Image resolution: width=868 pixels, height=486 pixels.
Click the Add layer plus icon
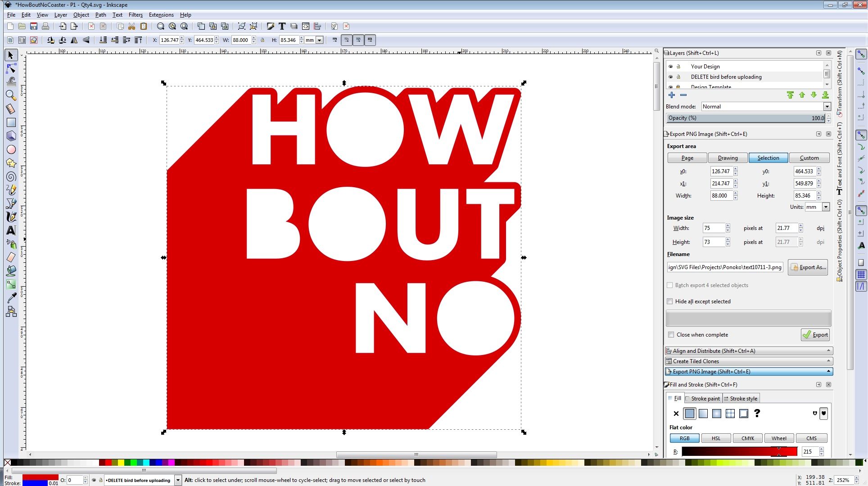[672, 95]
